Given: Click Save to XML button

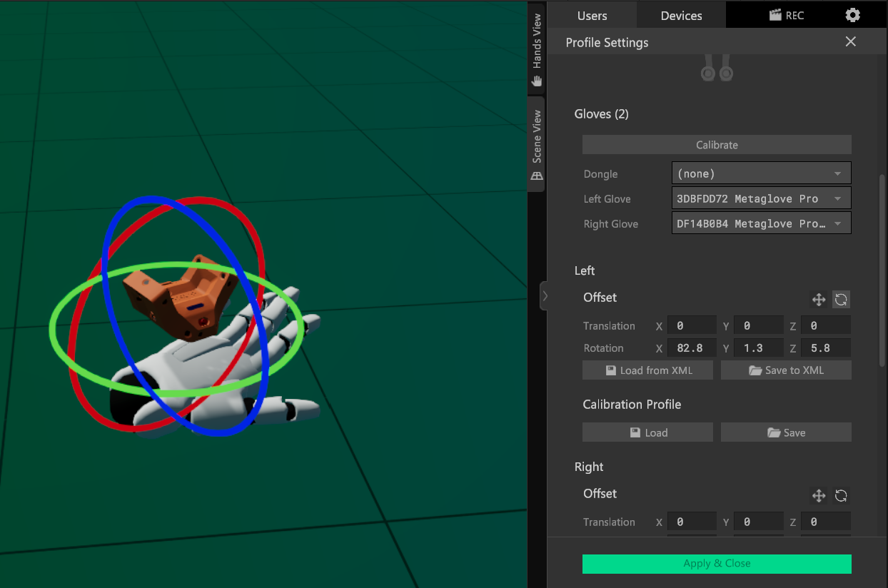Looking at the screenshot, I should pos(786,370).
